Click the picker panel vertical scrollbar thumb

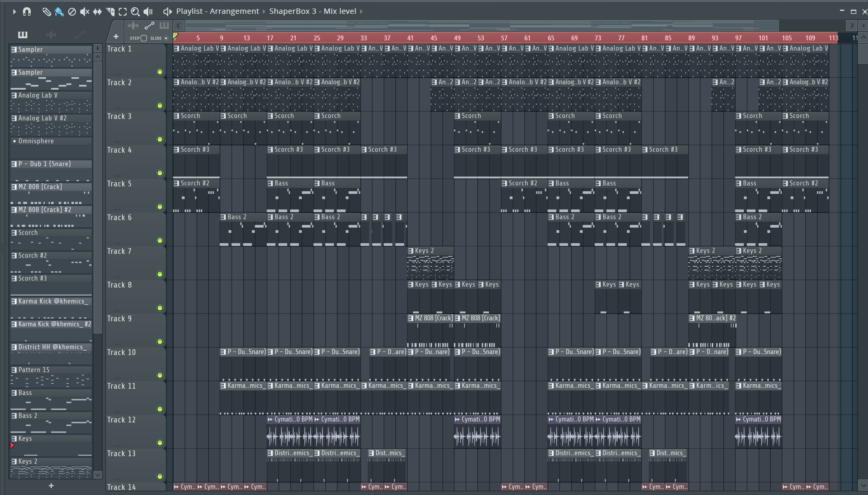98,197
